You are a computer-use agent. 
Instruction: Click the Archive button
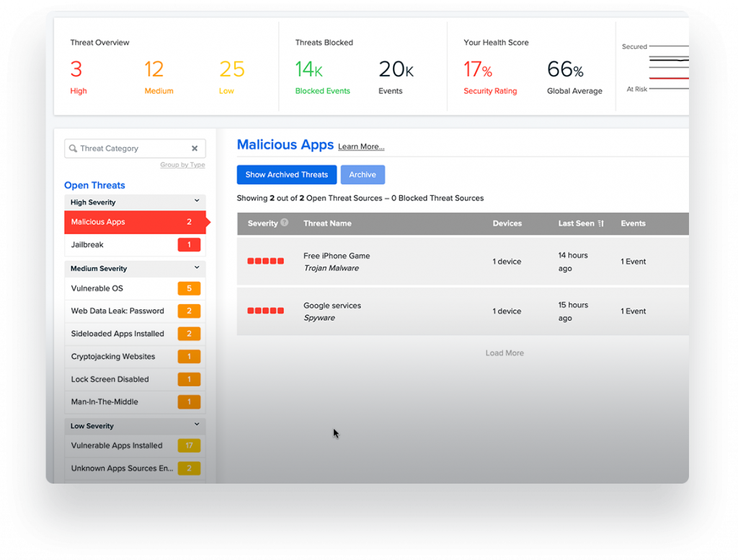pos(363,174)
